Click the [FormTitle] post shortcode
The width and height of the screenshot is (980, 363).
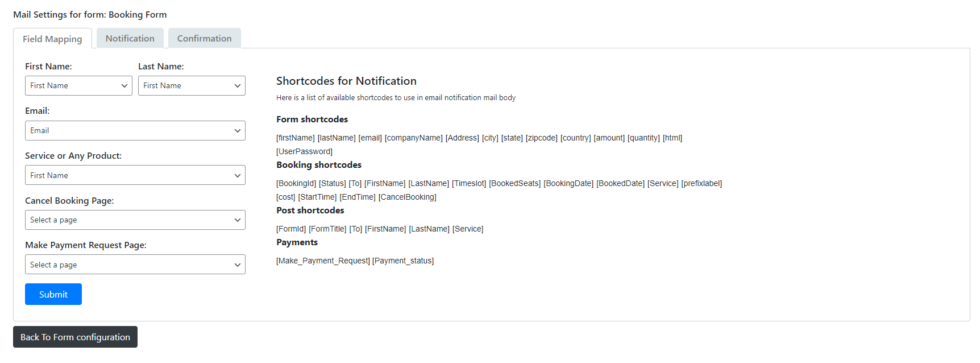tap(327, 229)
